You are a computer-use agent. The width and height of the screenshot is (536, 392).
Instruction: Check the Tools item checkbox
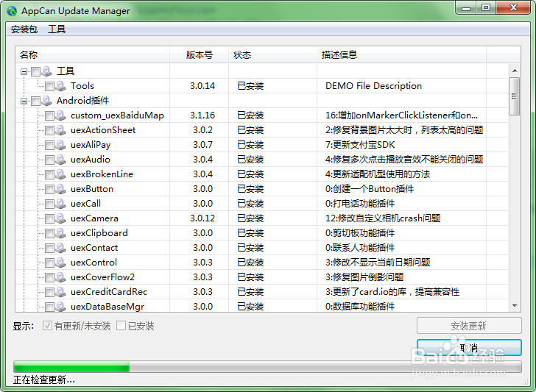[x=49, y=86]
